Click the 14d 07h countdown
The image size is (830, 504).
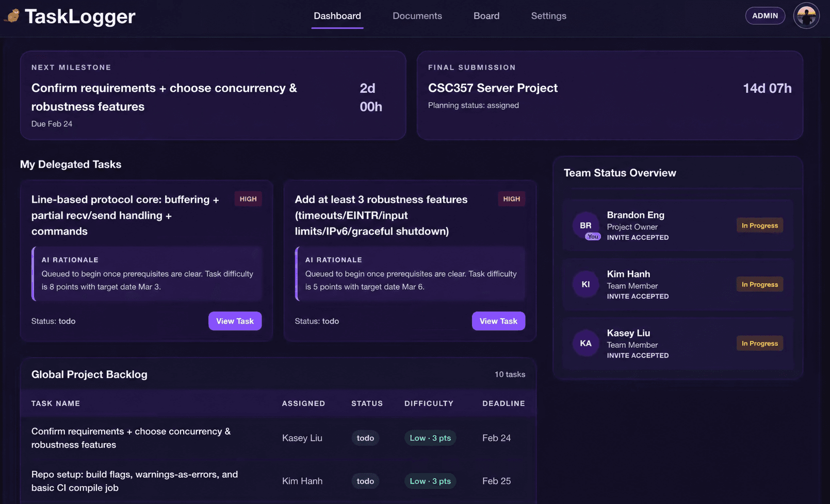[767, 88]
